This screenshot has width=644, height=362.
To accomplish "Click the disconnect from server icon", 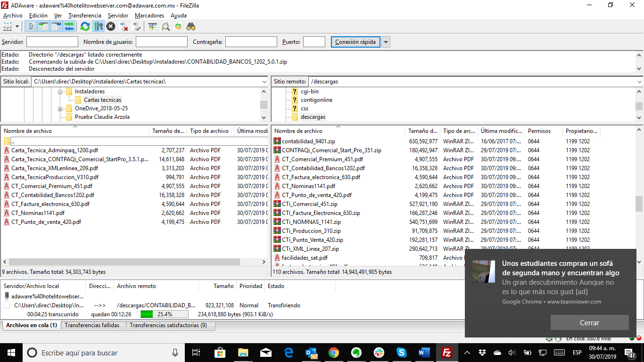I will (124, 26).
